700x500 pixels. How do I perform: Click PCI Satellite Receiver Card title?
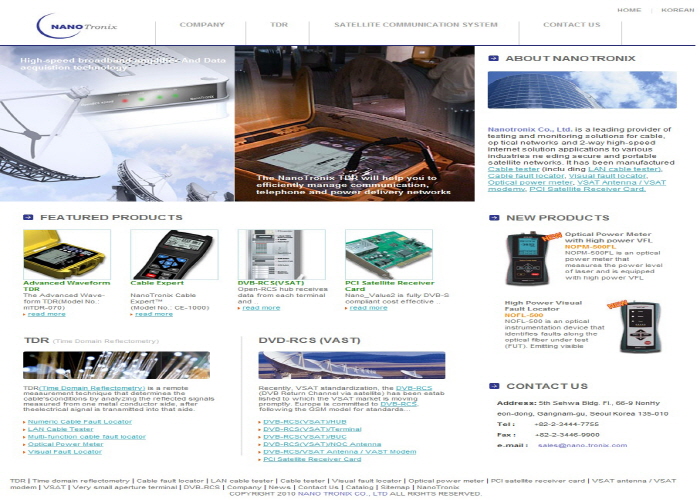tap(389, 286)
